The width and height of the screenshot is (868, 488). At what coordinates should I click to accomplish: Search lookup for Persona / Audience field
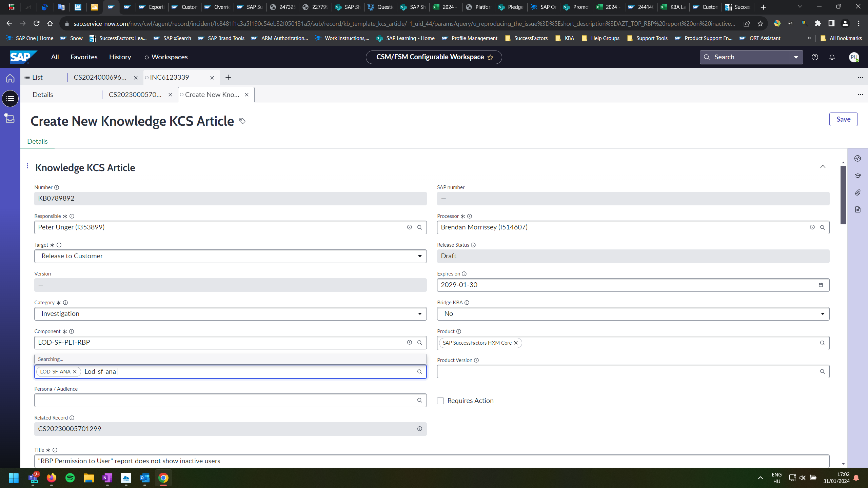[x=420, y=401]
